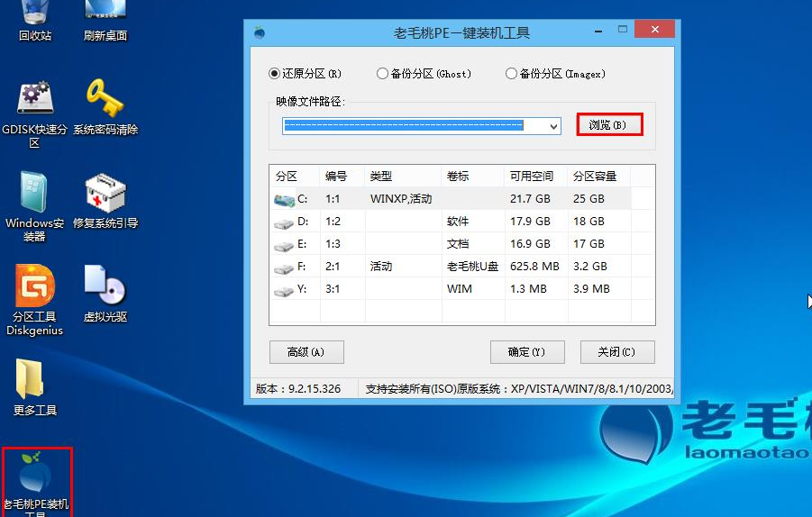Sort by the 卷标 column header
This screenshot has width=812, height=517.
click(x=473, y=176)
